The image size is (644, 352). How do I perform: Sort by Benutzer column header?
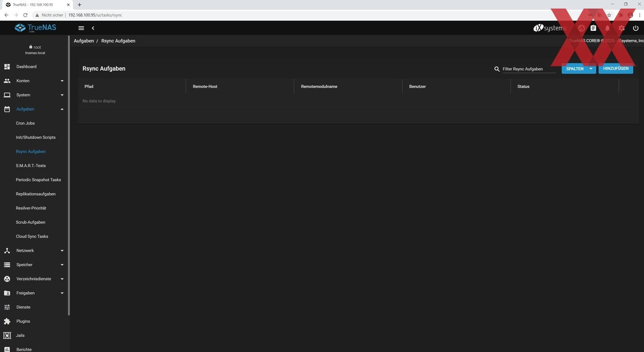coord(418,87)
